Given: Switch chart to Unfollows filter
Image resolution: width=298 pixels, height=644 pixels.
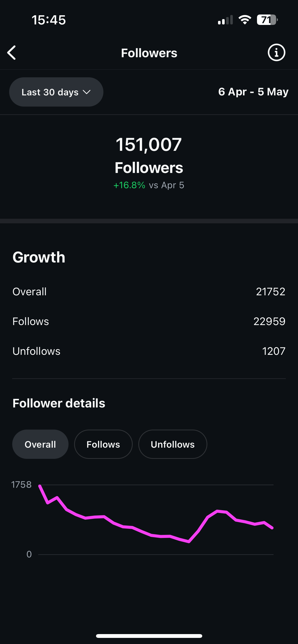Looking at the screenshot, I should point(173,444).
